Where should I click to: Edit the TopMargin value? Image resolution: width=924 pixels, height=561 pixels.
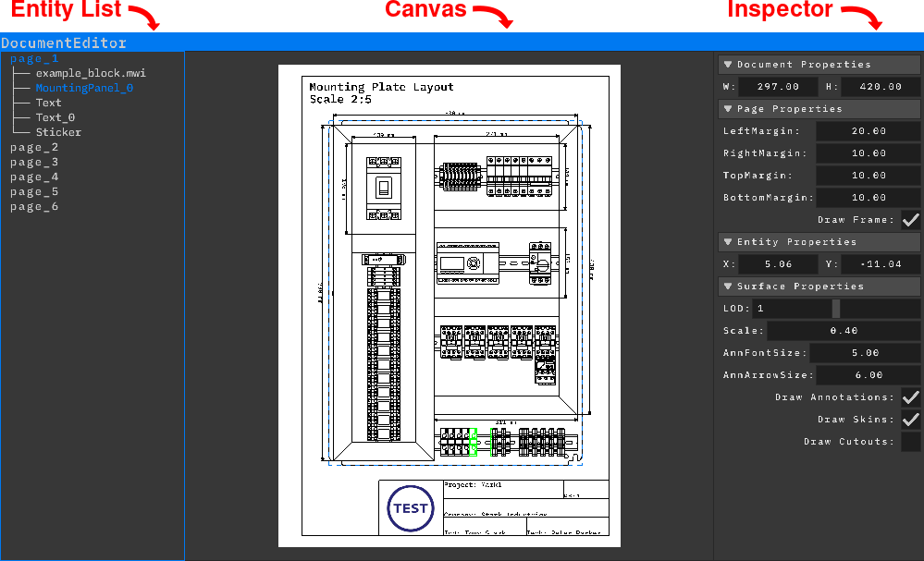click(868, 176)
